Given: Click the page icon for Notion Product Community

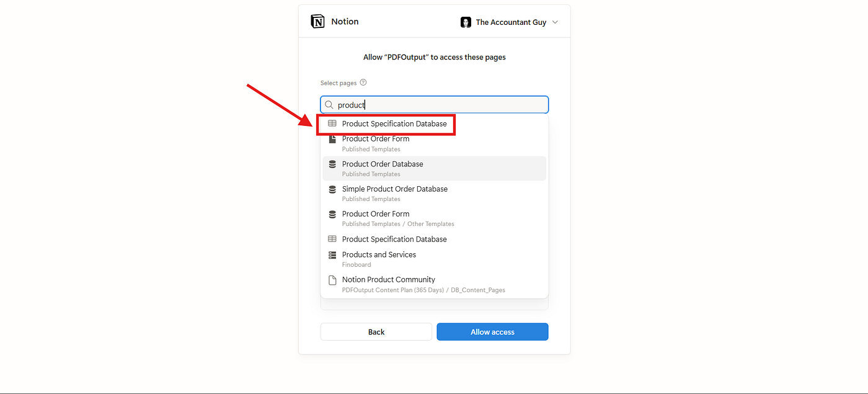Looking at the screenshot, I should [x=332, y=280].
